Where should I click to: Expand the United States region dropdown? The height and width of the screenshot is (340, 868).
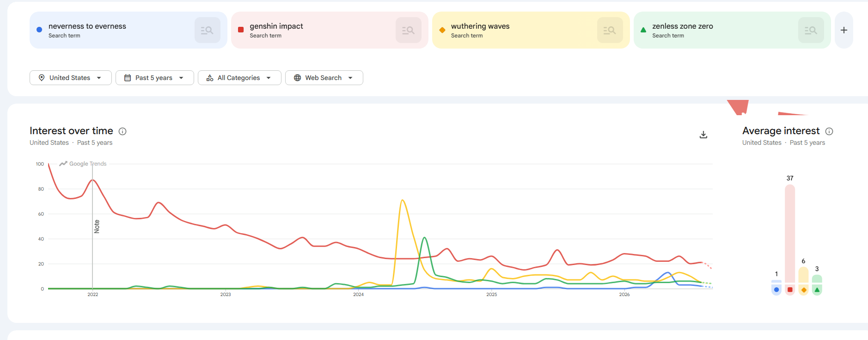coord(71,78)
